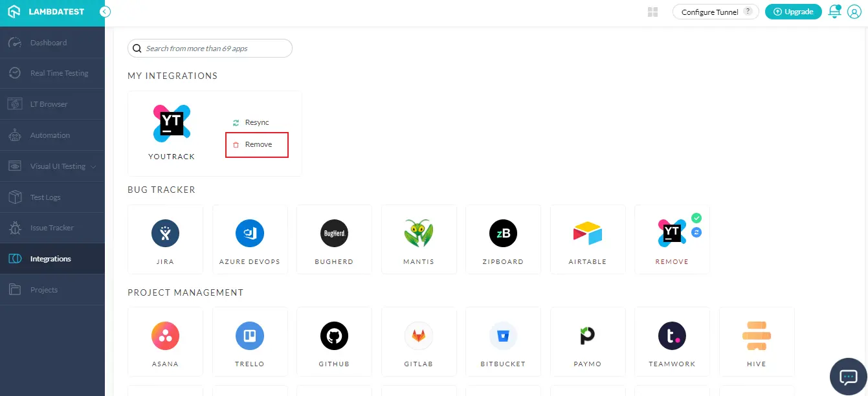Click Remove for the YouTrack integration
Screen dimensions: 868x396
(257, 145)
